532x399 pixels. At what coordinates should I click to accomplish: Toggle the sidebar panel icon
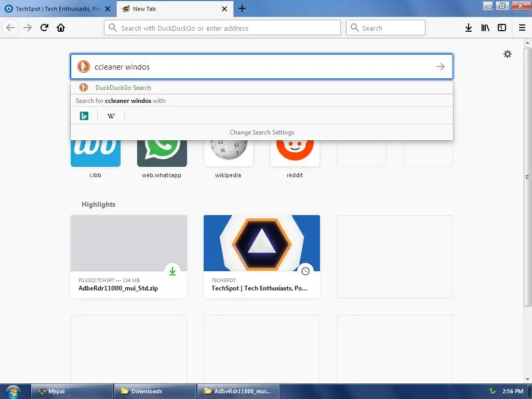502,28
